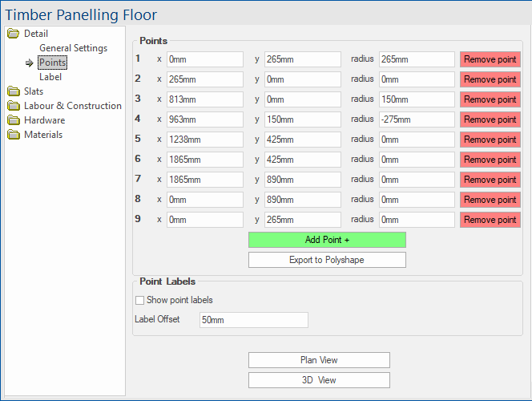The width and height of the screenshot is (532, 401).
Task: Select the Label tree item
Action: (x=50, y=77)
